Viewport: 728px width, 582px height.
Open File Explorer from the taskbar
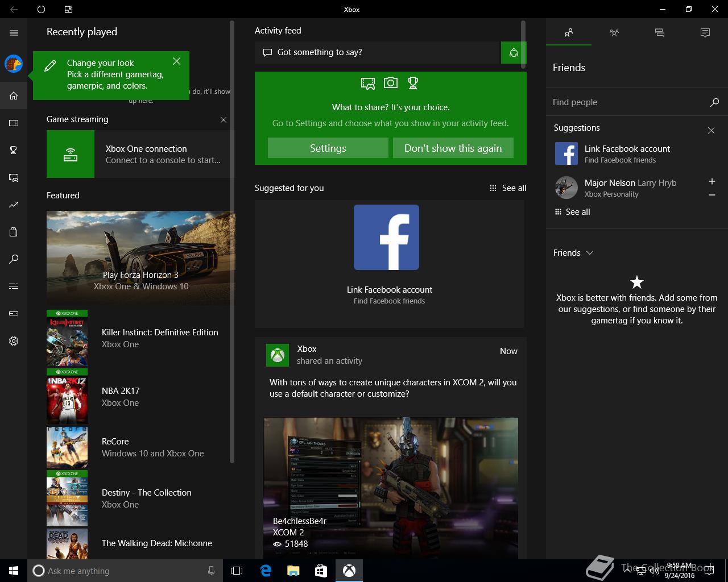click(293, 571)
